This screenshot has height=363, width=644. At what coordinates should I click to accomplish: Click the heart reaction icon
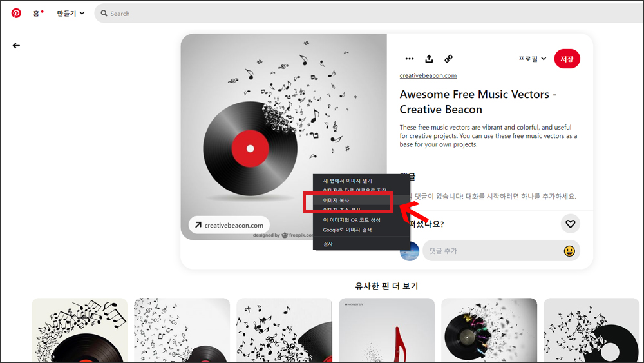click(x=570, y=224)
